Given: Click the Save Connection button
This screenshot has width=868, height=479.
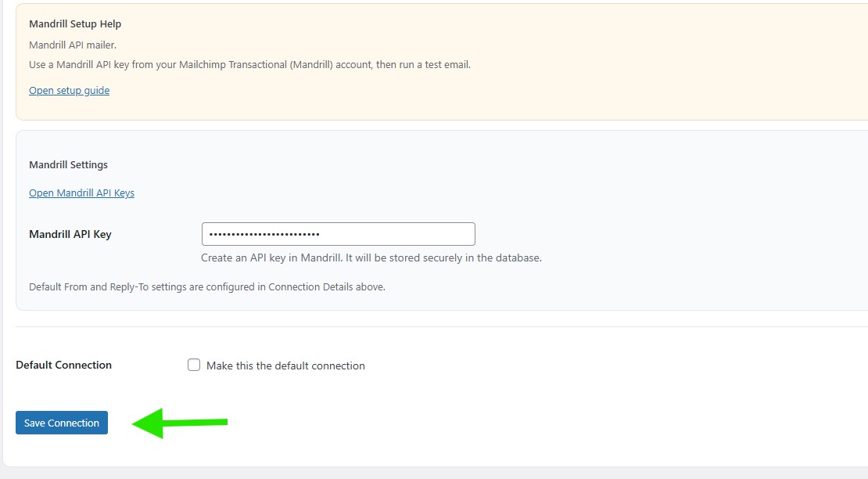Looking at the screenshot, I should pyautogui.click(x=62, y=423).
